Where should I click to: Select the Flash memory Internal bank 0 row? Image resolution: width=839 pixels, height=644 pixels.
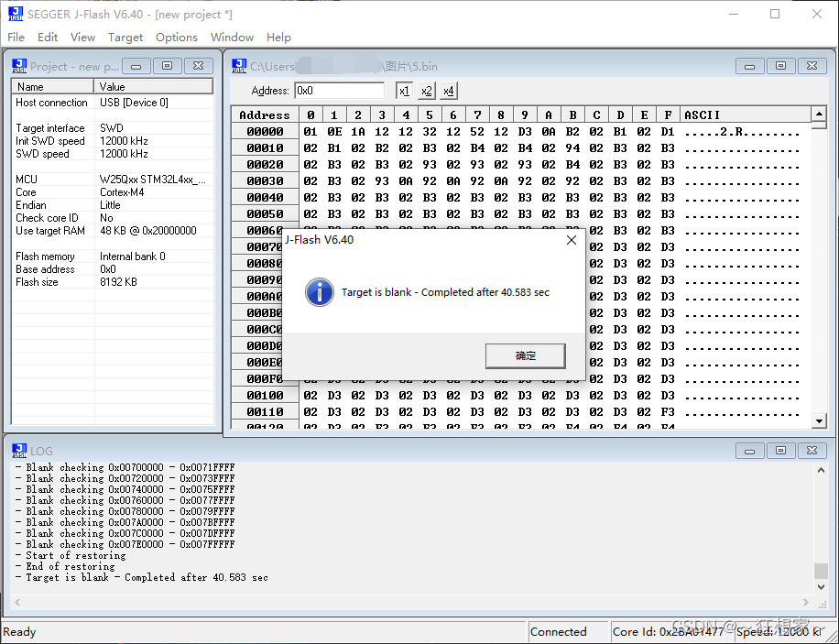point(113,257)
